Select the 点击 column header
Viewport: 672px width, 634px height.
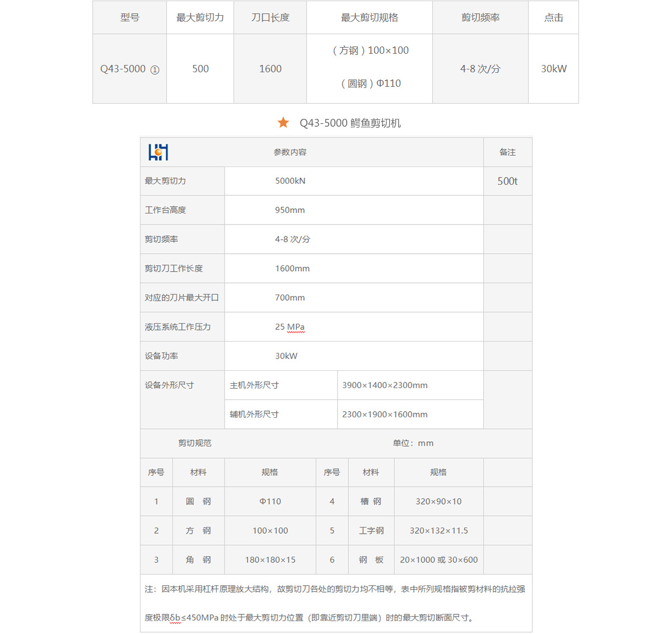[x=553, y=18]
